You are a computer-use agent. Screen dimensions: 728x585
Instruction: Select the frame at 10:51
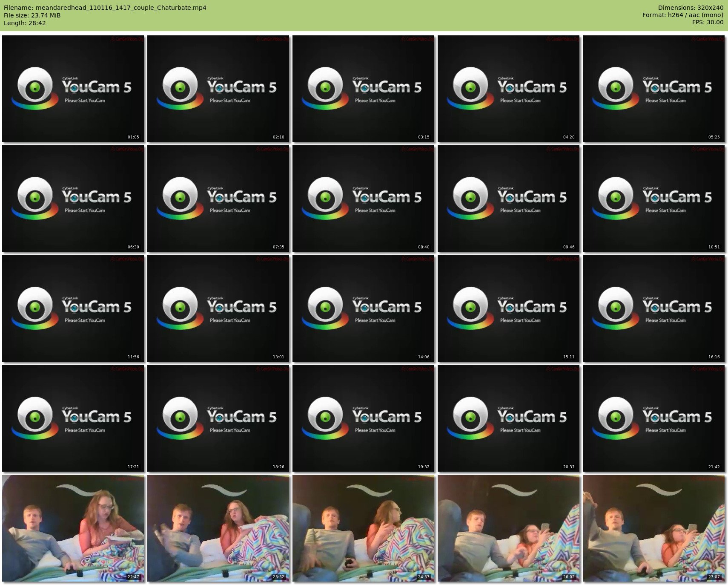pos(654,199)
